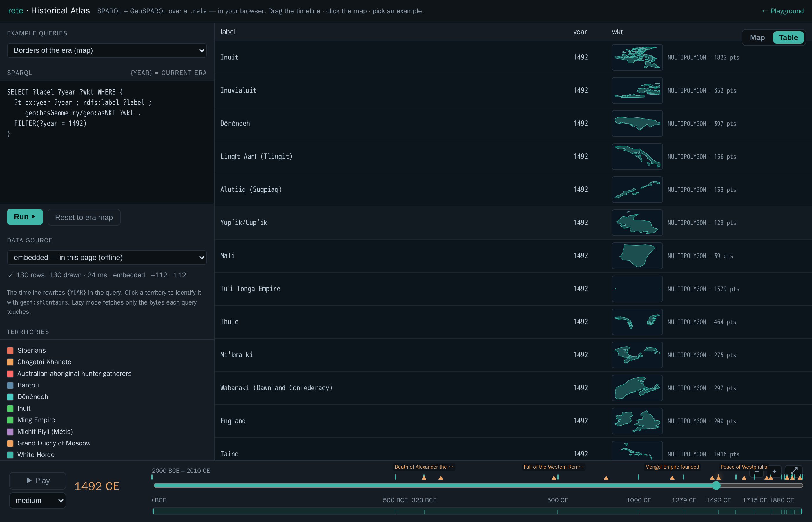Jump to the 500 CE tick label
This screenshot has width=812, height=522.
click(557, 500)
